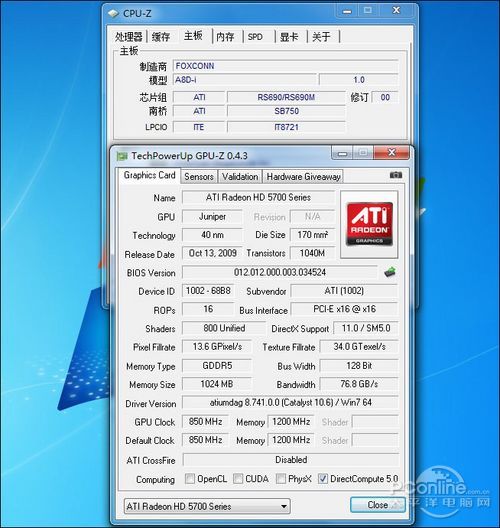Minimize the GPU-Z window

click(342, 153)
